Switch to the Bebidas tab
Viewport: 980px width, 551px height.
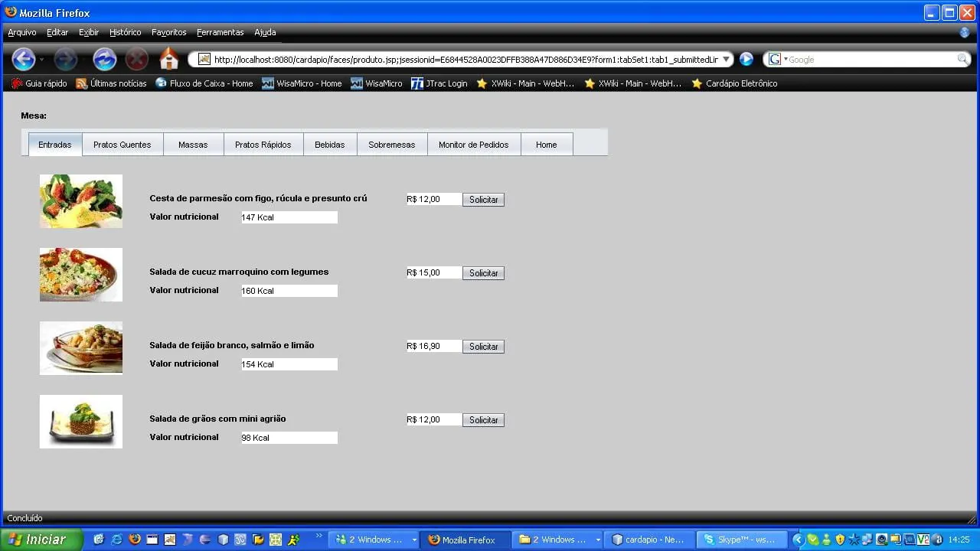330,145
